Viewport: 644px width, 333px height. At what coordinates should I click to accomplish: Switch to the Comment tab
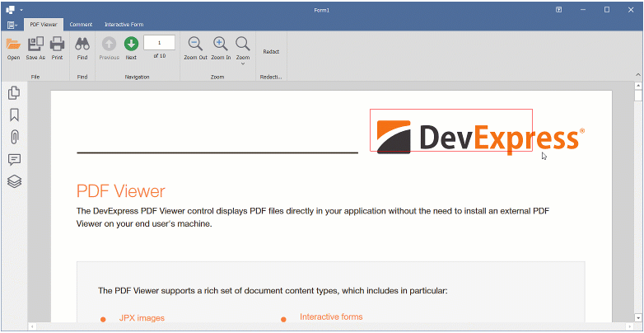click(x=81, y=25)
